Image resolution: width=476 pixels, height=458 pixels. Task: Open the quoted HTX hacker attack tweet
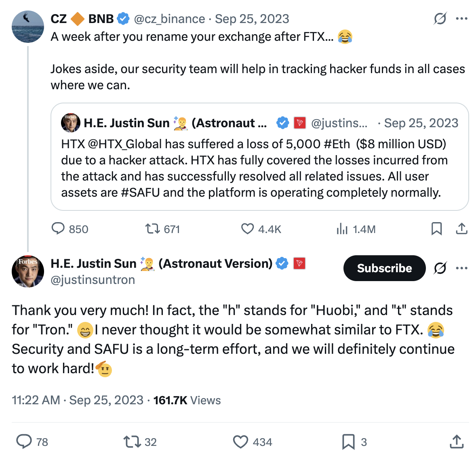259,168
